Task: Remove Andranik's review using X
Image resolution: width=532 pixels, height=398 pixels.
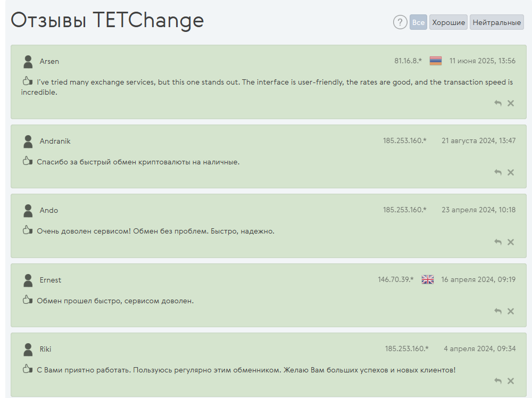Action: pos(511,172)
